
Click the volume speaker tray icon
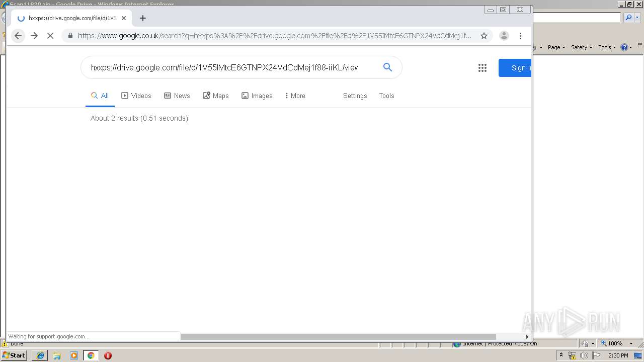[584, 355]
